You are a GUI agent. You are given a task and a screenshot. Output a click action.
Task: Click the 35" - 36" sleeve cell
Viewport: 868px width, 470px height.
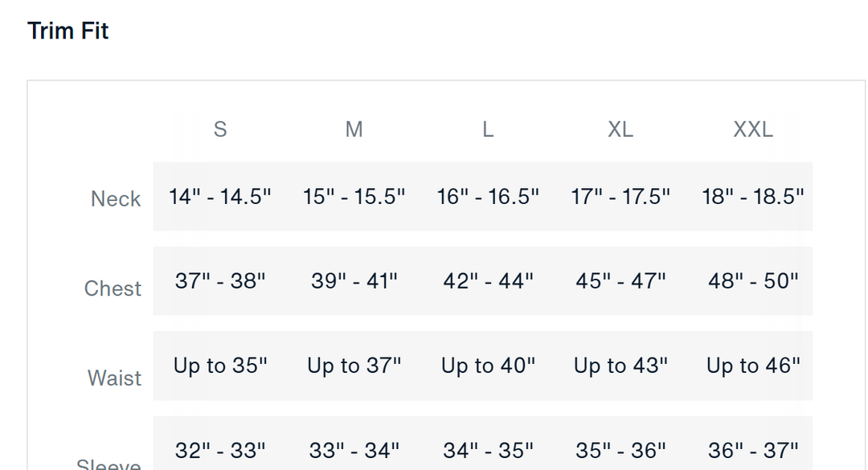620,451
